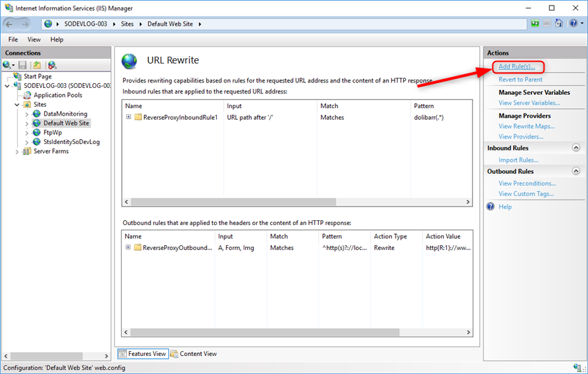Open View Custom Tags... link

[x=526, y=193]
